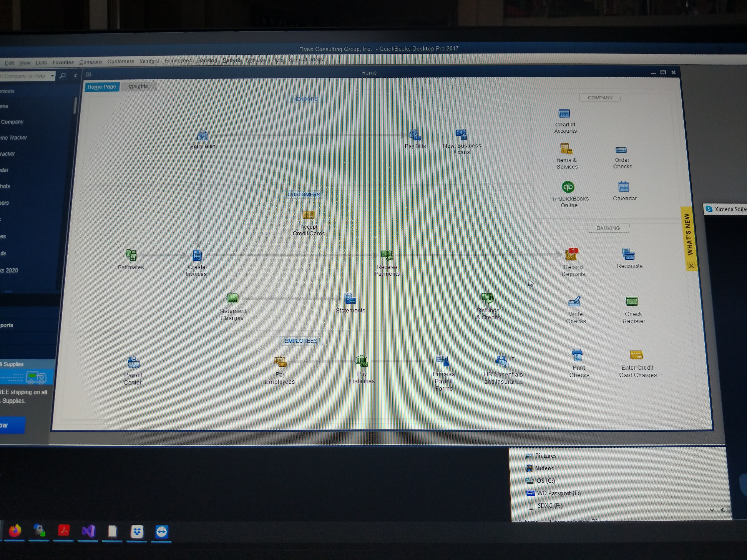747x560 pixels.
Task: Open the Ximena Skype notification
Action: [x=725, y=209]
